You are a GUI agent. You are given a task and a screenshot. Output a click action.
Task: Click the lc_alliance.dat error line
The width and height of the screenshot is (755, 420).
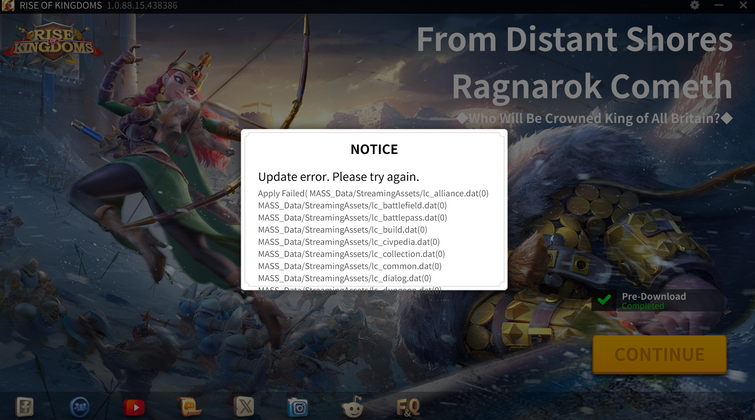coord(373,193)
